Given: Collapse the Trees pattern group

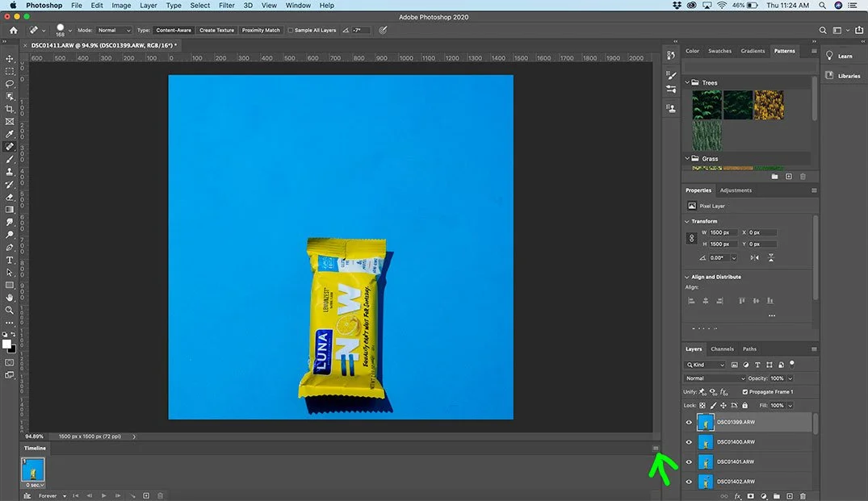Looking at the screenshot, I should coord(687,82).
